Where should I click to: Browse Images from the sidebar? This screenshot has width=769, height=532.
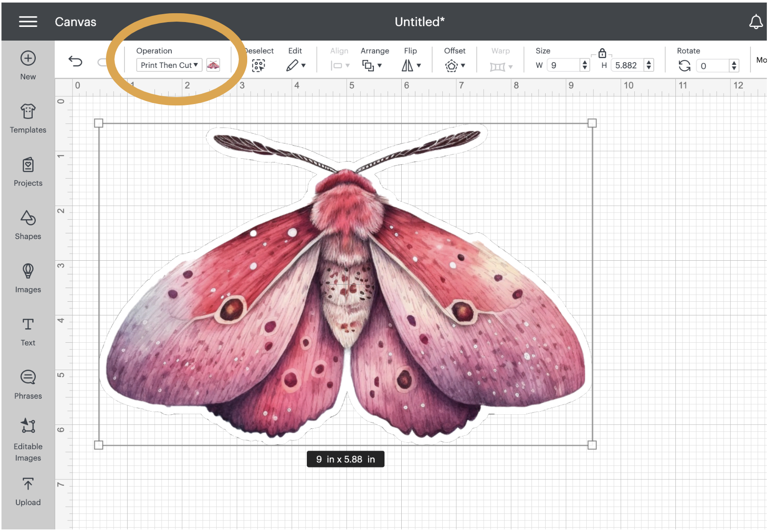pos(28,278)
